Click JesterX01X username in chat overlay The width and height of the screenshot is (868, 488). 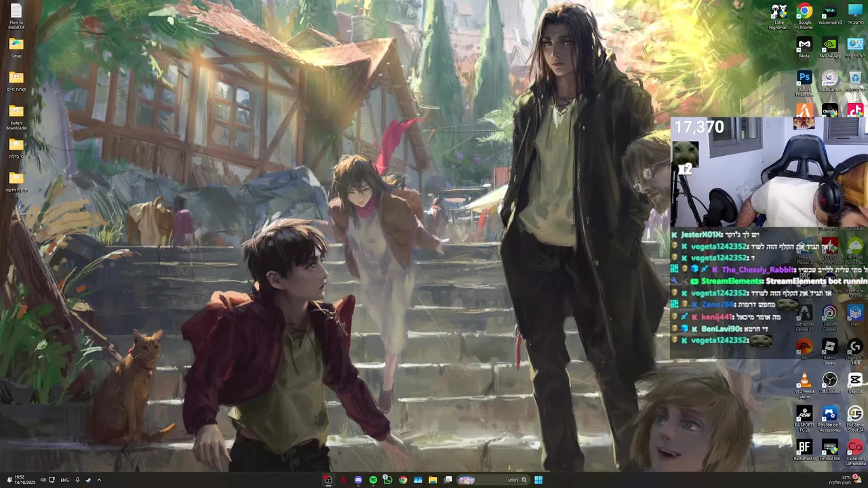701,235
